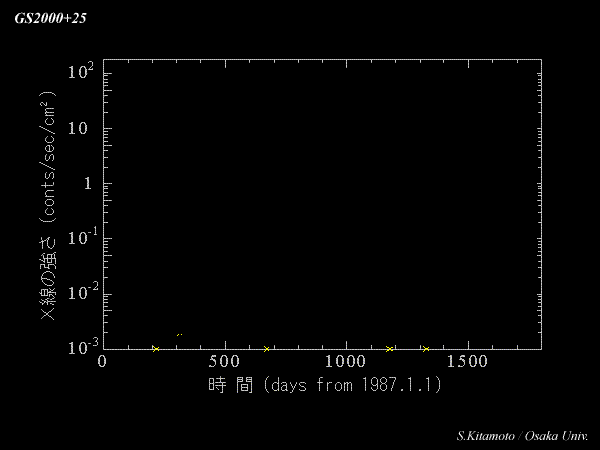Click the GS2000+25 title text

(x=50, y=18)
